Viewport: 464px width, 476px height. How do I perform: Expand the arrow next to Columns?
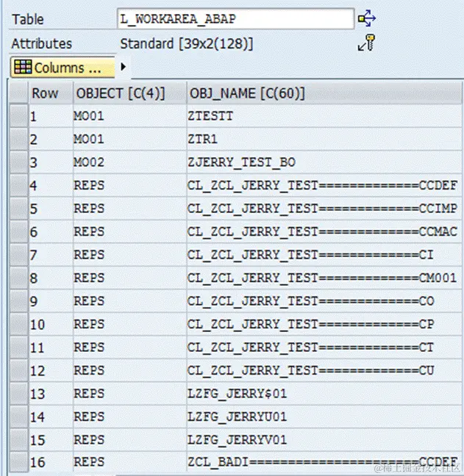coord(123,67)
